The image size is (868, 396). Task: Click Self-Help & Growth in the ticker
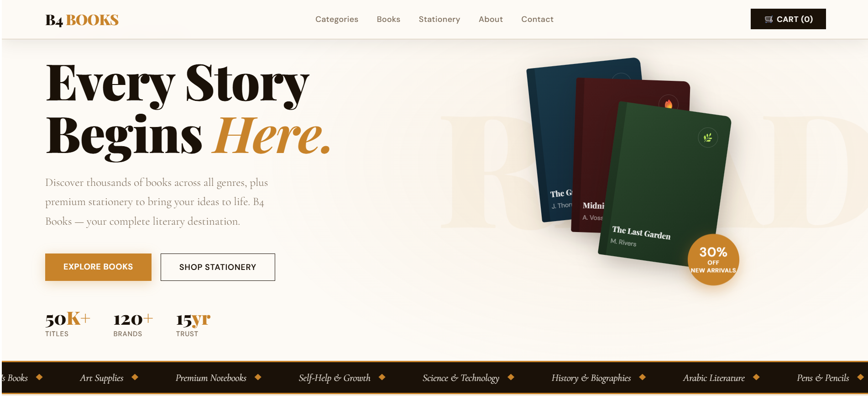pos(335,378)
